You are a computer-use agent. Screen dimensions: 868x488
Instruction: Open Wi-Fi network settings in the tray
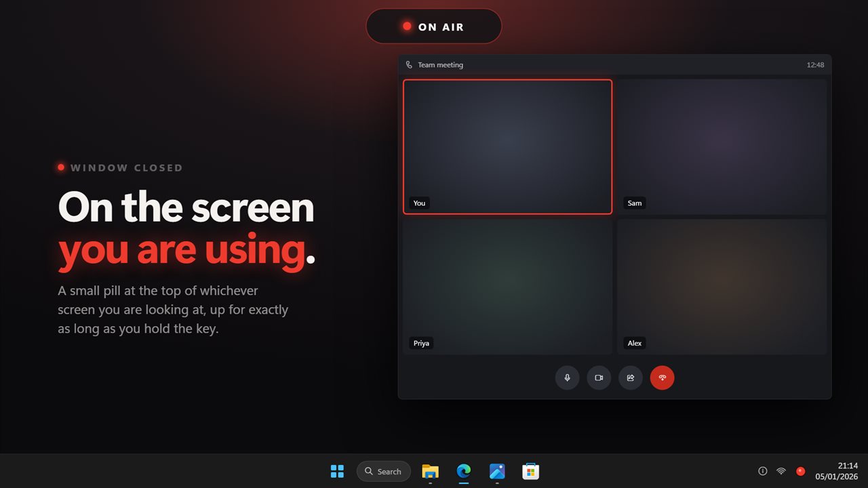pyautogui.click(x=781, y=471)
